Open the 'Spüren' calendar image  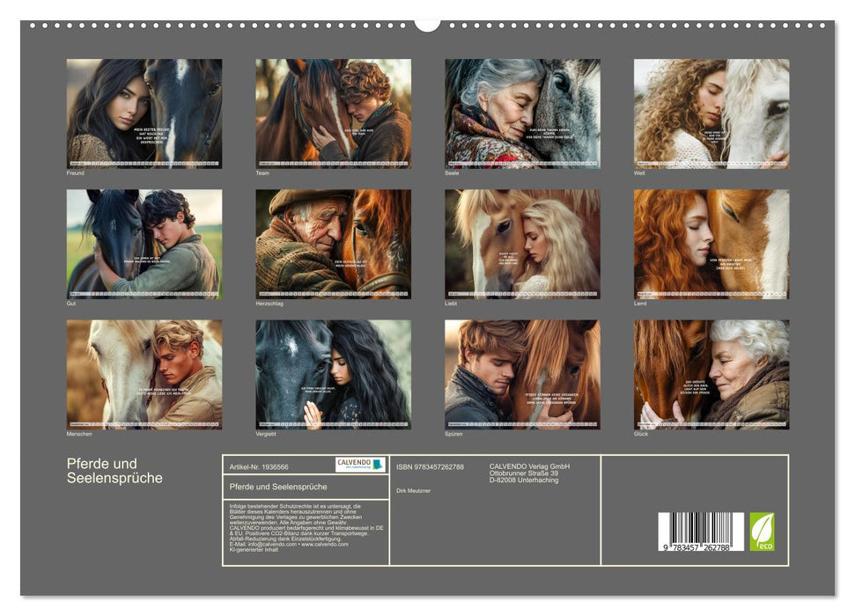pos(522,374)
